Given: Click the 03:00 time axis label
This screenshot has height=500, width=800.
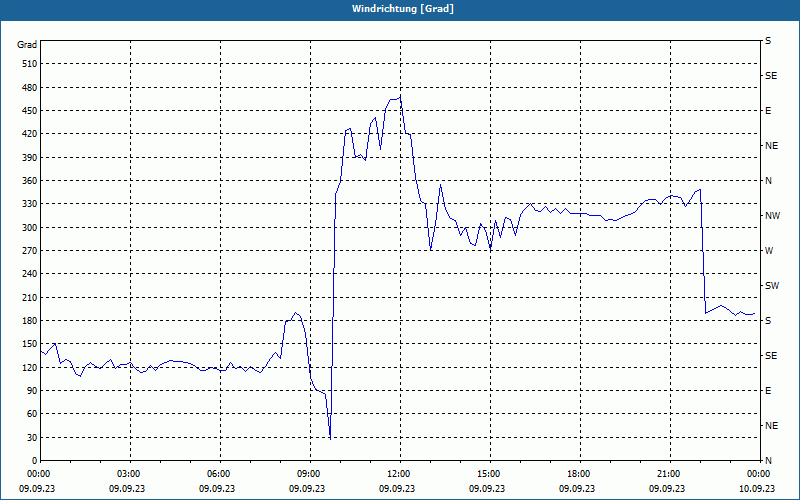Looking at the screenshot, I should pyautogui.click(x=131, y=474).
